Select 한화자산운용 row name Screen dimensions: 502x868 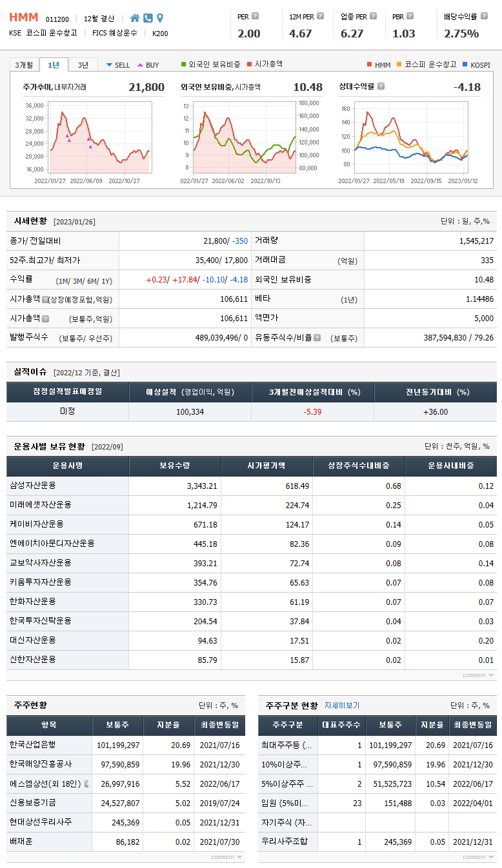point(33,602)
